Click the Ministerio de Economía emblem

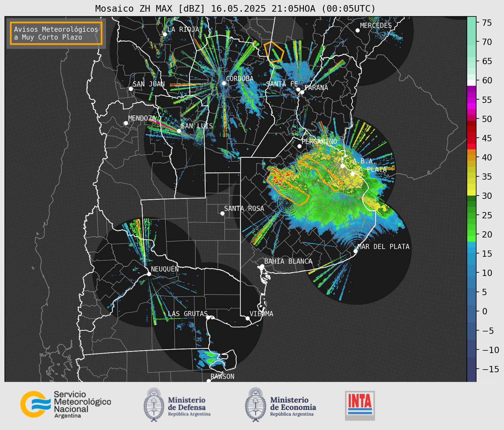[255, 405]
